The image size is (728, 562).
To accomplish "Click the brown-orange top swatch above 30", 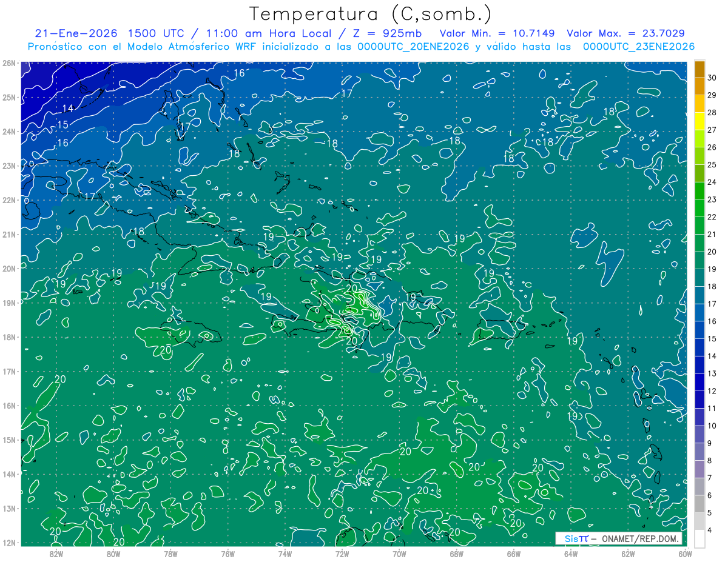I will (699, 69).
